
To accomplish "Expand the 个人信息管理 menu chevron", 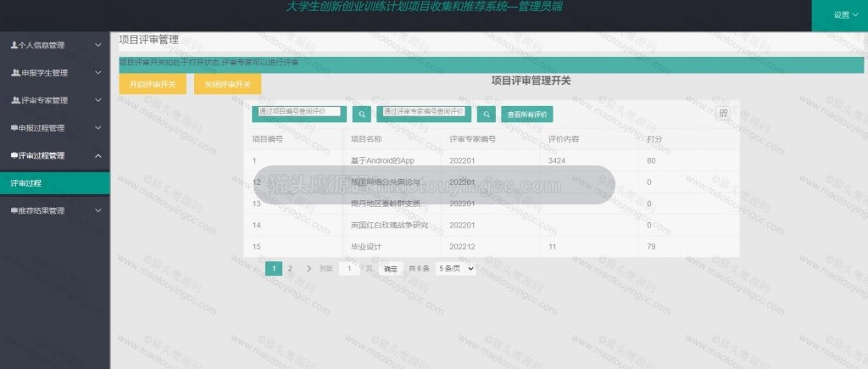I will tap(98, 46).
